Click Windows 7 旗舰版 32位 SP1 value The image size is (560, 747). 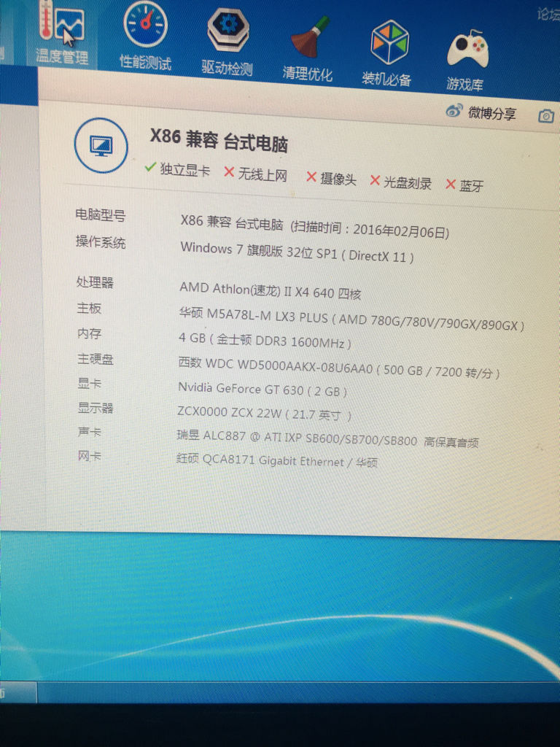pyautogui.click(x=297, y=252)
